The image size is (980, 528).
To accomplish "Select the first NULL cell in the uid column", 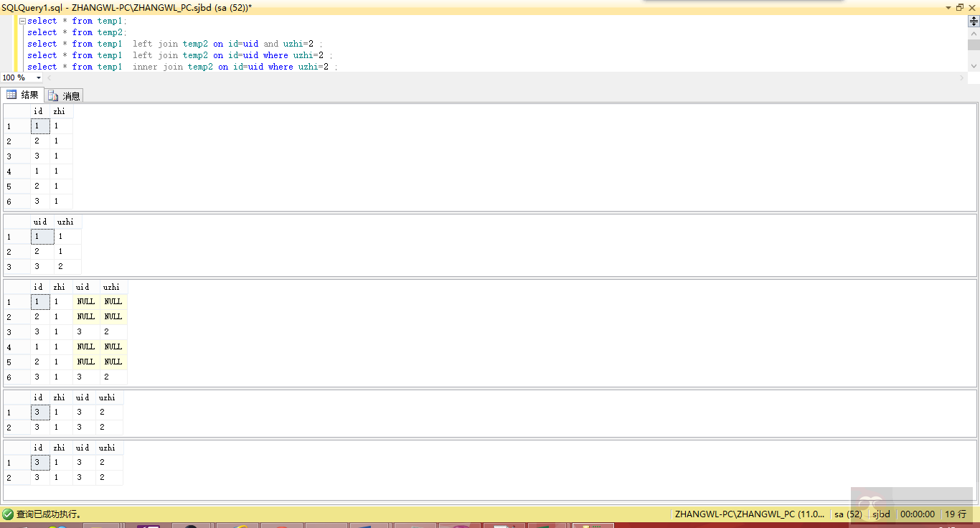I will click(85, 301).
